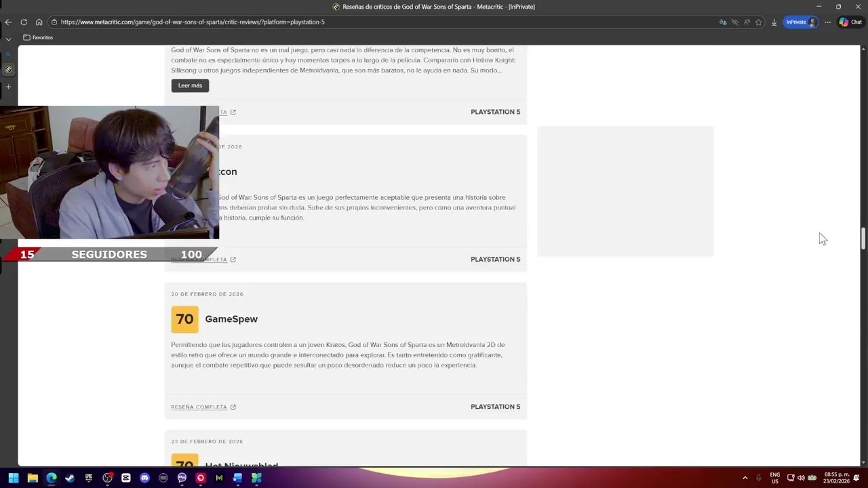Open the translate page icon

tap(723, 22)
